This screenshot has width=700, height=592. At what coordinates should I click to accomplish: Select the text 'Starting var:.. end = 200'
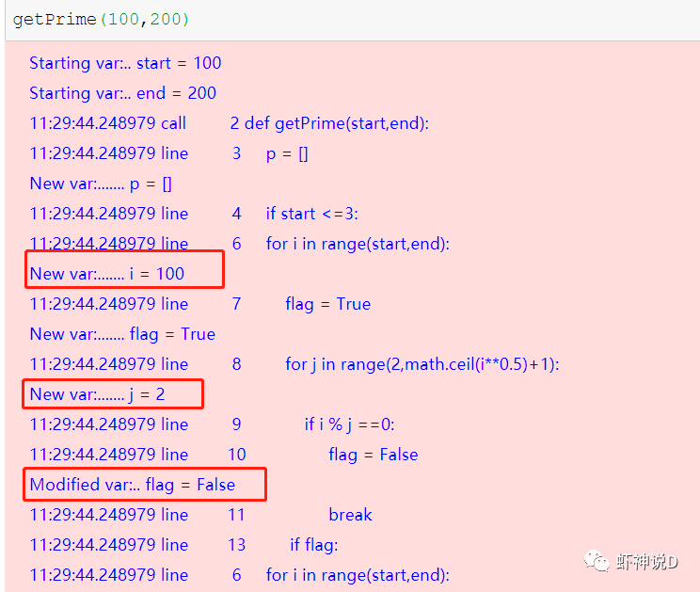click(x=122, y=93)
